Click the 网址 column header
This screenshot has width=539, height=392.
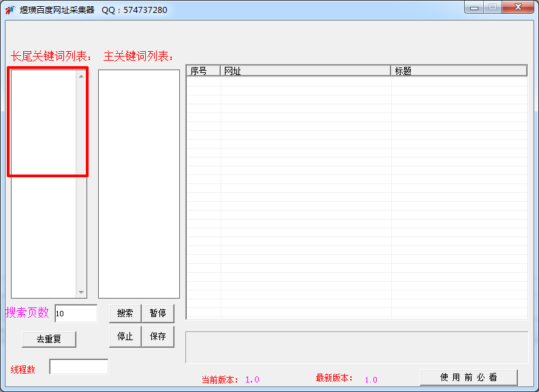pos(305,71)
